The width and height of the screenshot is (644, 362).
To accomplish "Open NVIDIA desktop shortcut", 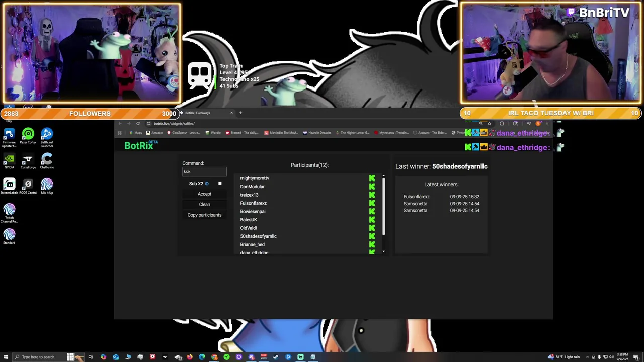I will coord(9,161).
